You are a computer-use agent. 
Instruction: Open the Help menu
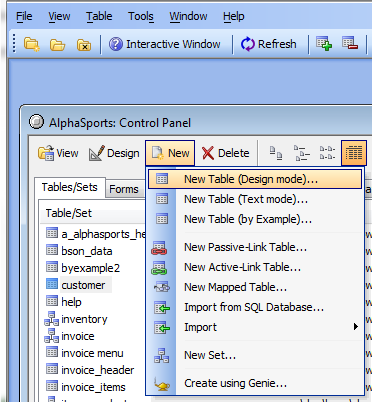(233, 16)
